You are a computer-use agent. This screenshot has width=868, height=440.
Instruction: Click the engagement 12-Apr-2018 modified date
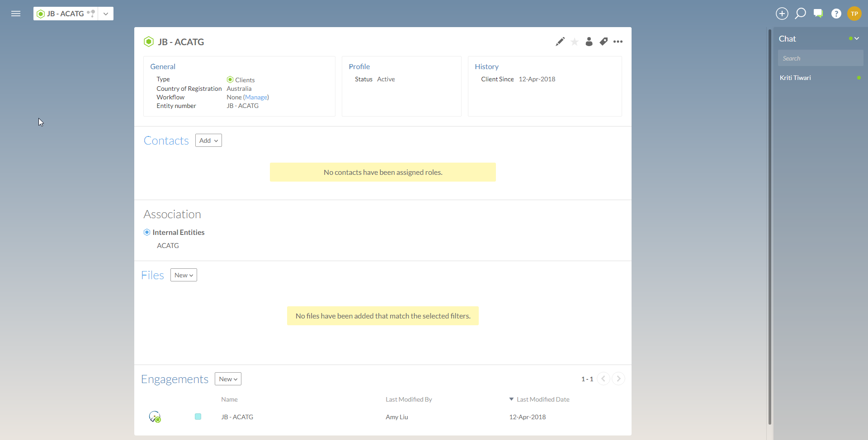tap(528, 417)
